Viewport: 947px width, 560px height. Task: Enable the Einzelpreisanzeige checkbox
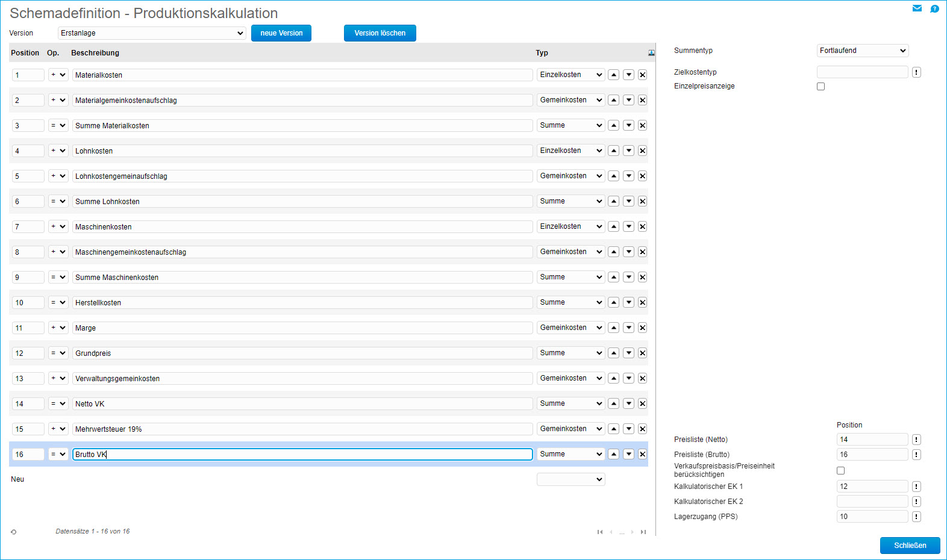click(x=820, y=87)
